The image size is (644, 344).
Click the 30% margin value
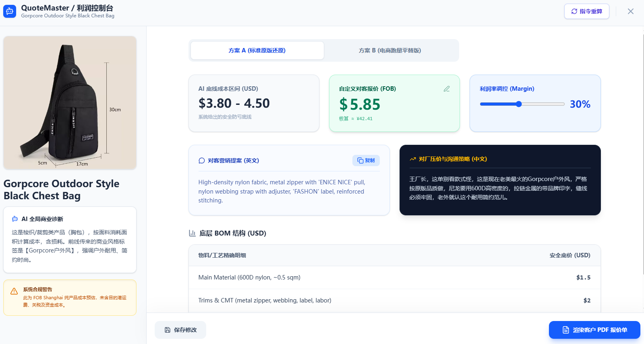[580, 104]
